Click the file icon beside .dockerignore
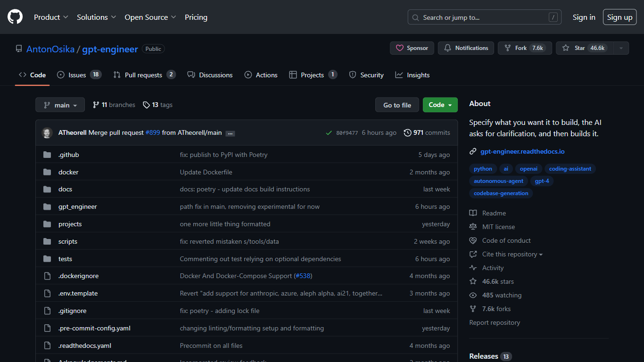The image size is (644, 362). point(47,276)
